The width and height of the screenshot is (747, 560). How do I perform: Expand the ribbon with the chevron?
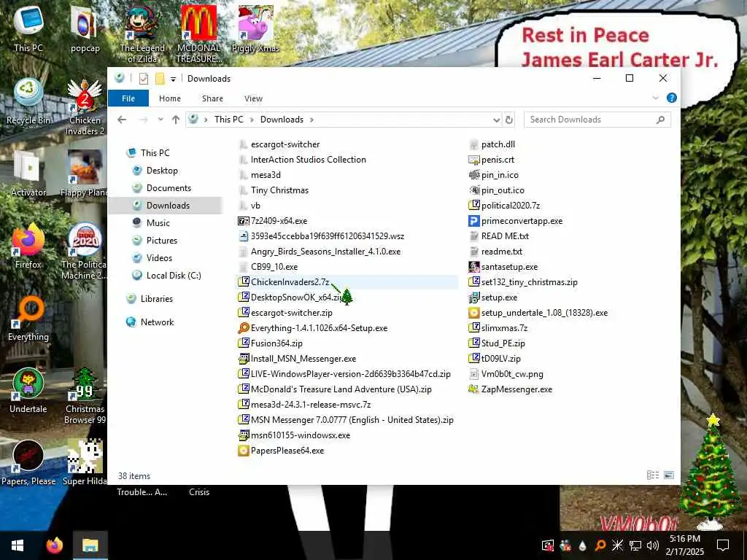656,98
